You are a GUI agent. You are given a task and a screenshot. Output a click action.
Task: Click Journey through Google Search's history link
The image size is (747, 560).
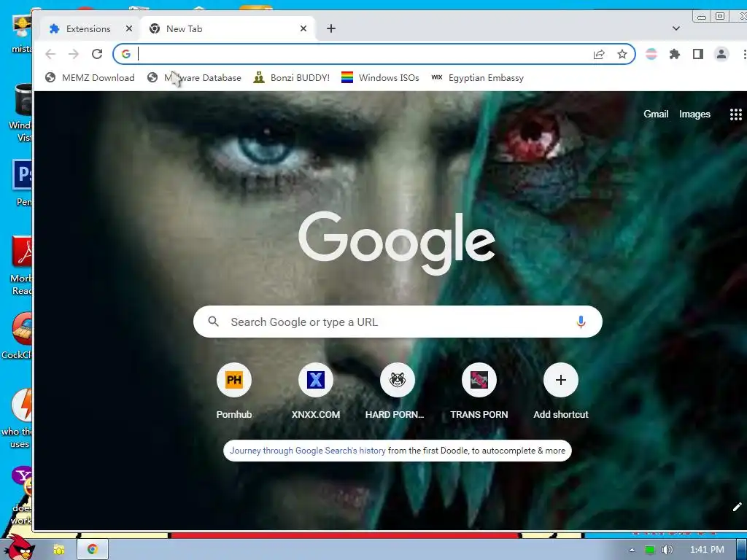[308, 451]
